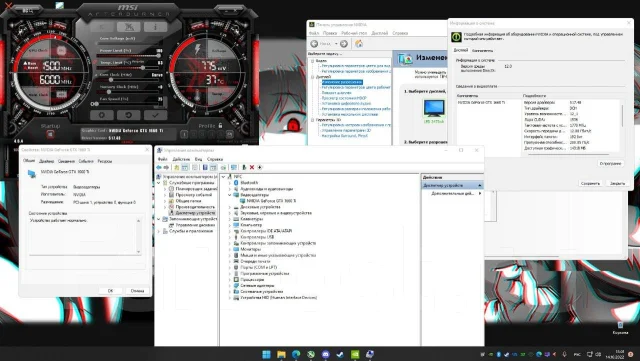Open Рабочий стол menu in NVIDIA Control Panel
This screenshot has width=640, height=361.
click(x=354, y=33)
